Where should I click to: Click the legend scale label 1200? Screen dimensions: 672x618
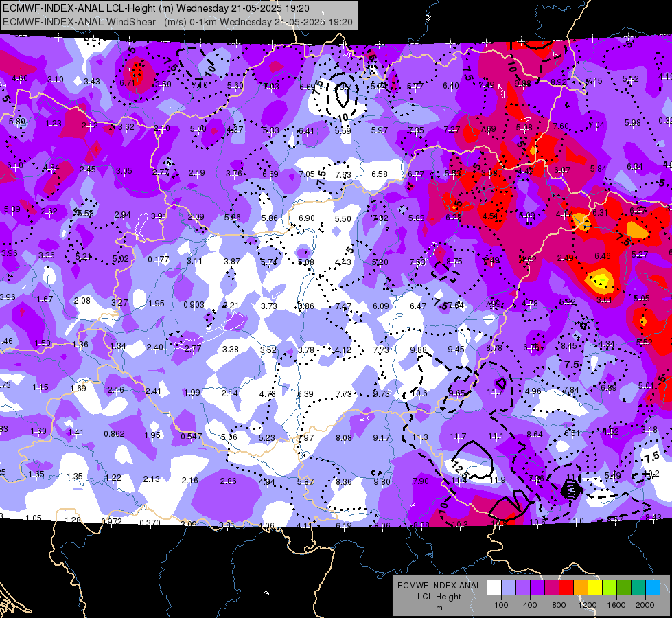[x=588, y=605]
